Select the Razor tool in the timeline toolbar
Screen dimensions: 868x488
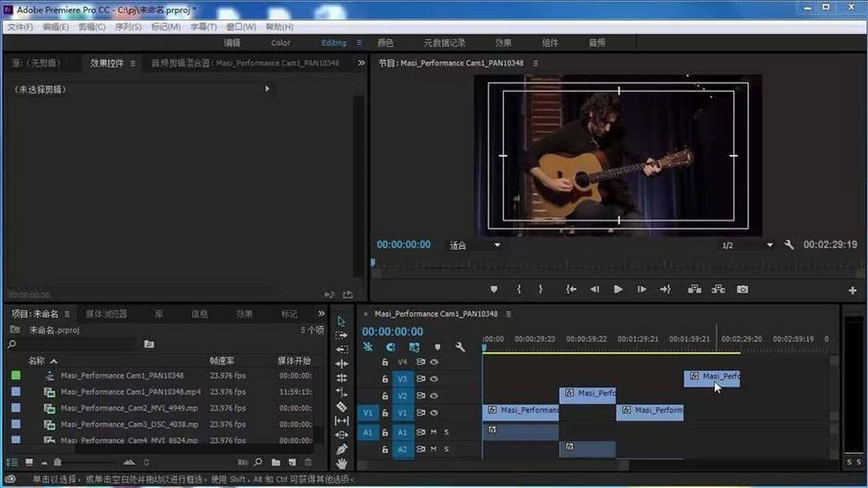coord(341,407)
